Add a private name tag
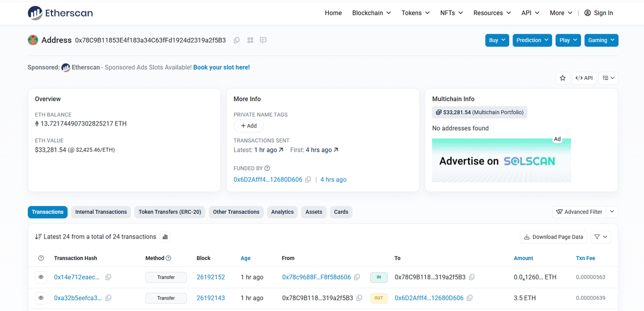644x311 pixels. [248, 126]
